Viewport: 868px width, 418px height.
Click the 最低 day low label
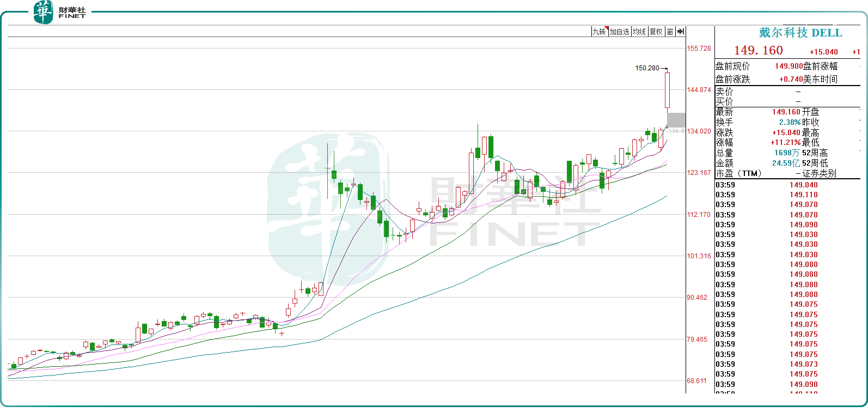pyautogui.click(x=810, y=142)
